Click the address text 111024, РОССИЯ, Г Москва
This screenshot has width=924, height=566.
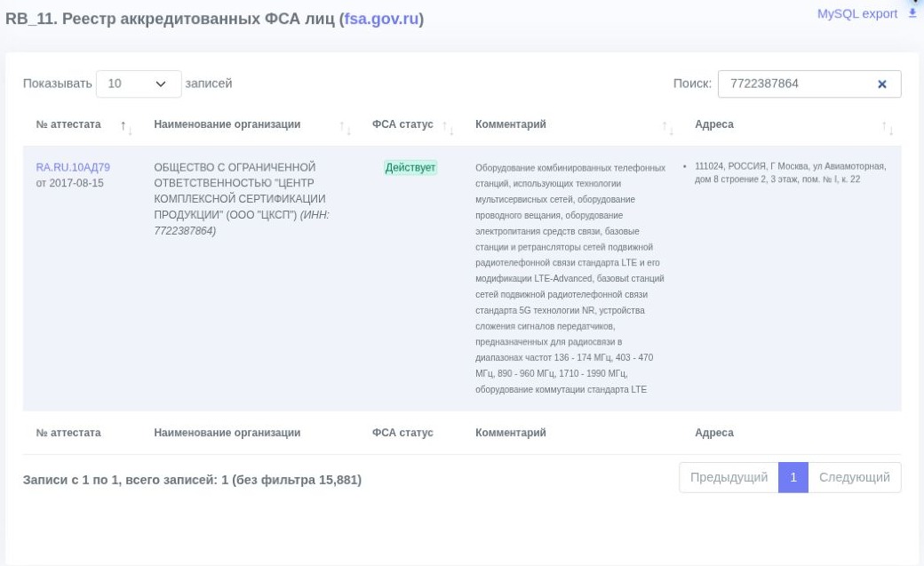(790, 172)
